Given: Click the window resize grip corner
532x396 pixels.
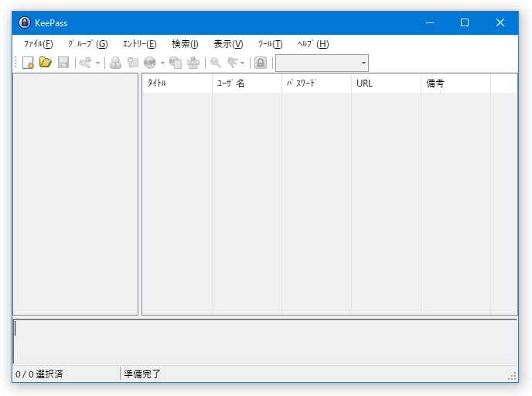Looking at the screenshot, I should point(513,376).
